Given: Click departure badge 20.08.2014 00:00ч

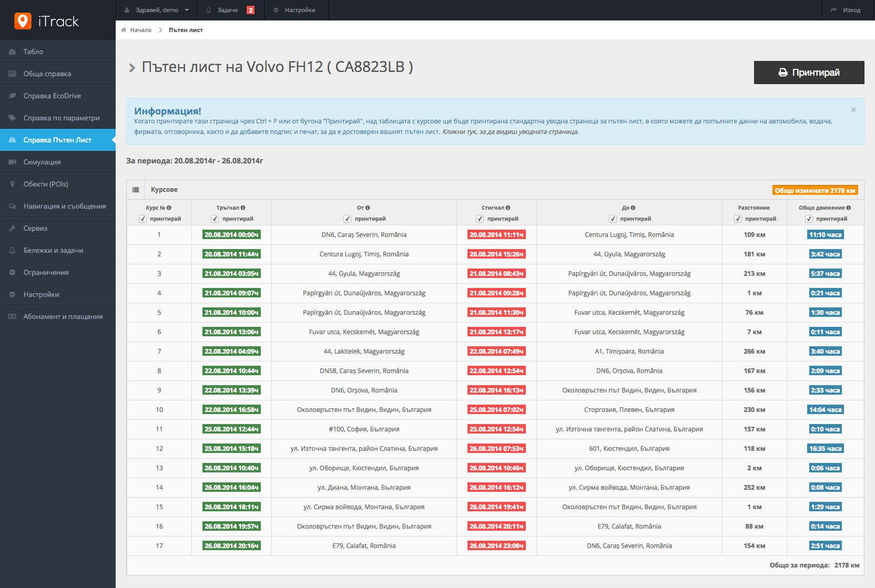Looking at the screenshot, I should click(231, 235).
